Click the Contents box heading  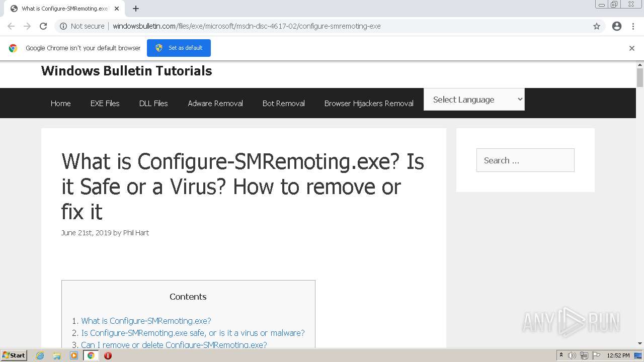pyautogui.click(x=188, y=297)
